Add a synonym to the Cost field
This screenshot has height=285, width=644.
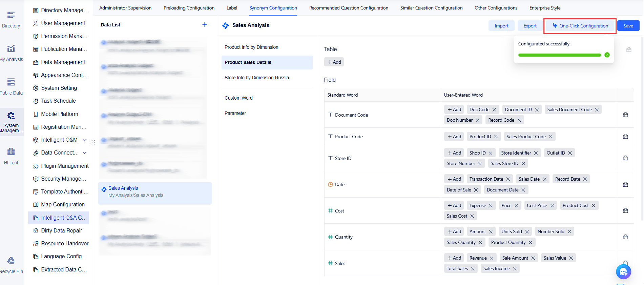click(454, 205)
